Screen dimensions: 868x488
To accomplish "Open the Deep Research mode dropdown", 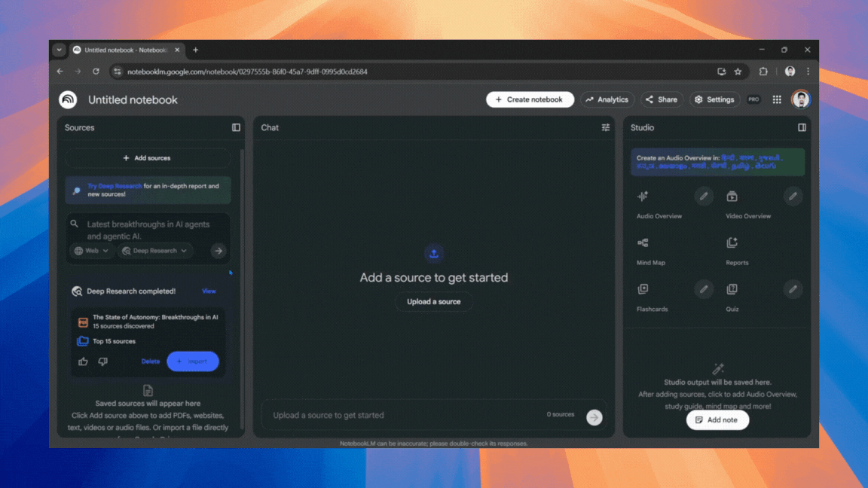I will [x=154, y=251].
